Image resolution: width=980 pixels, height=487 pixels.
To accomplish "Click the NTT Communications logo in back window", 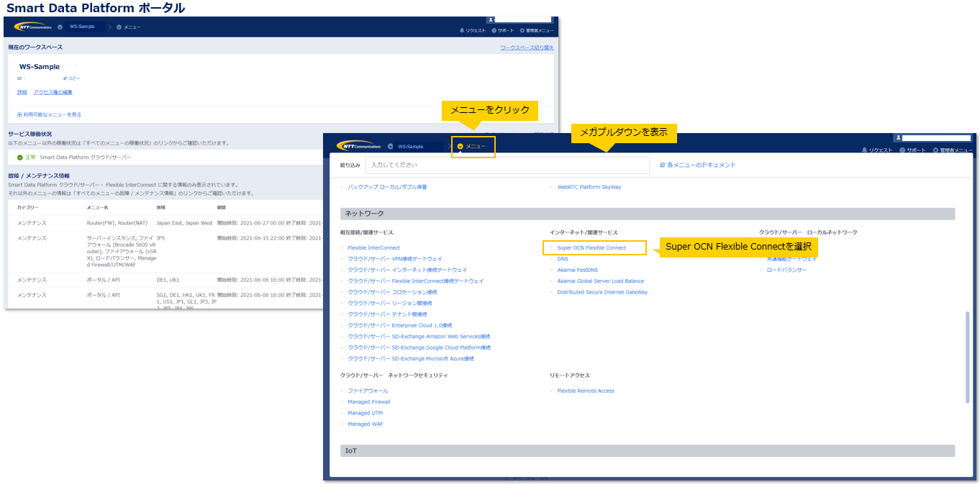I will [32, 27].
